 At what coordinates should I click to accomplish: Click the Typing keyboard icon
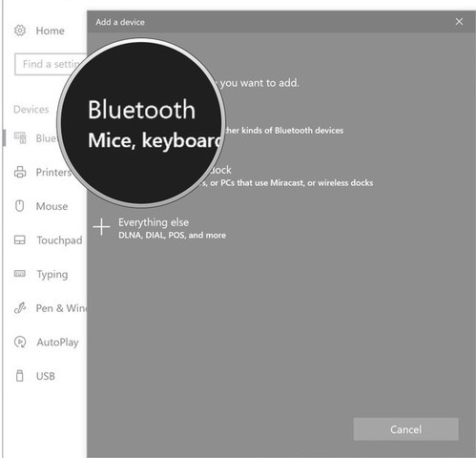(x=20, y=274)
